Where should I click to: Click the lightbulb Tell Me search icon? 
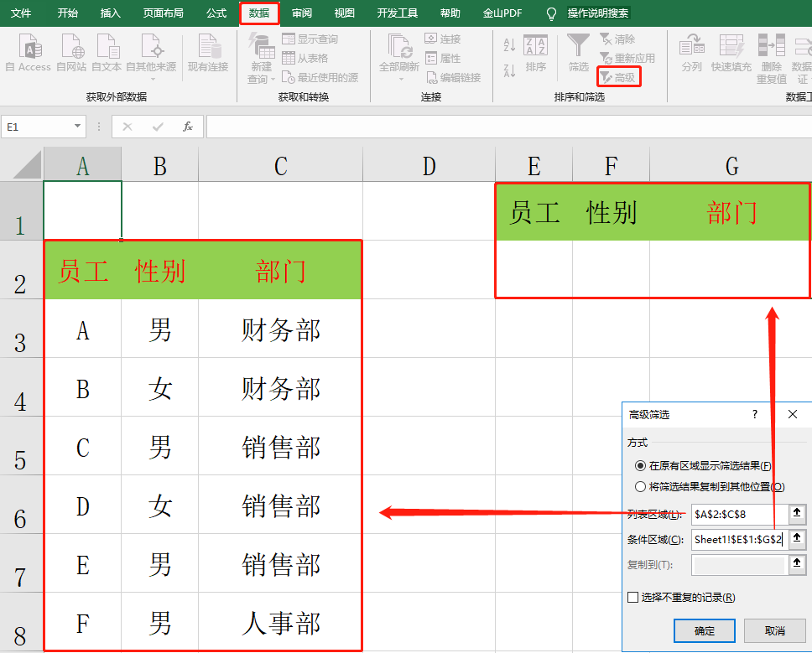tap(551, 13)
